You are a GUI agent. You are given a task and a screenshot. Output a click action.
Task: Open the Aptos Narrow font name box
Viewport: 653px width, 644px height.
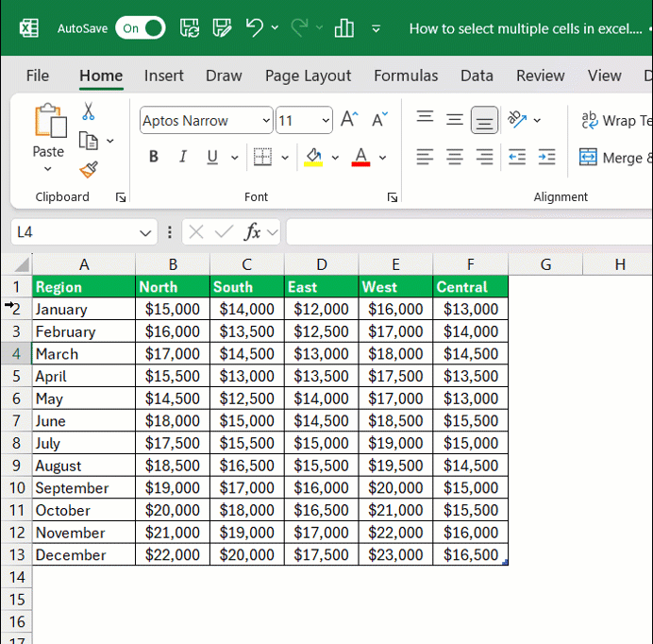pyautogui.click(x=206, y=121)
